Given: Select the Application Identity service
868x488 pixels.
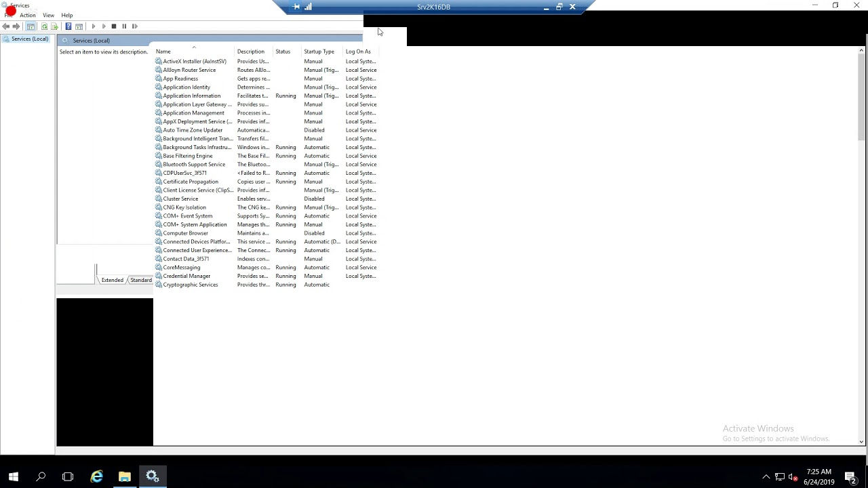Looking at the screenshot, I should (266, 87).
